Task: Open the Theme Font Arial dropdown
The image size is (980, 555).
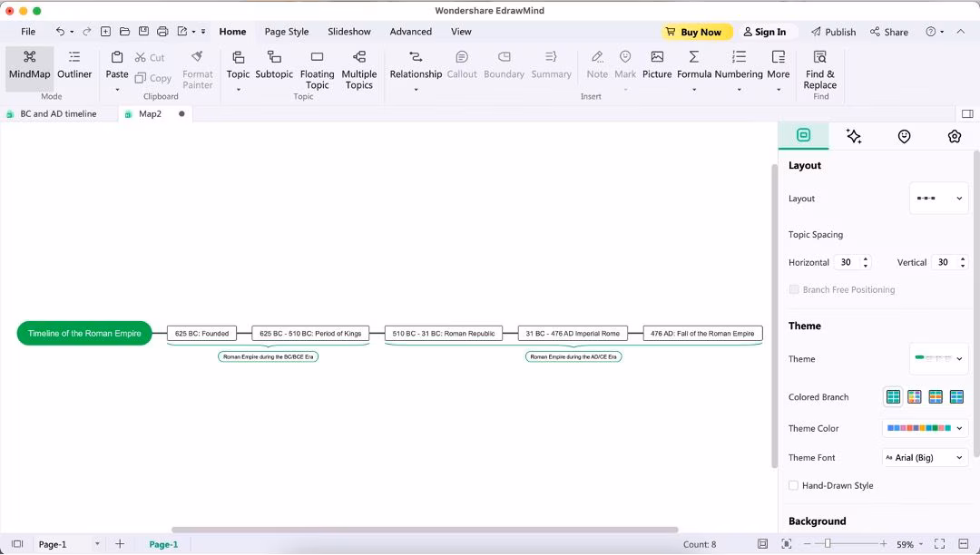Action: point(925,458)
